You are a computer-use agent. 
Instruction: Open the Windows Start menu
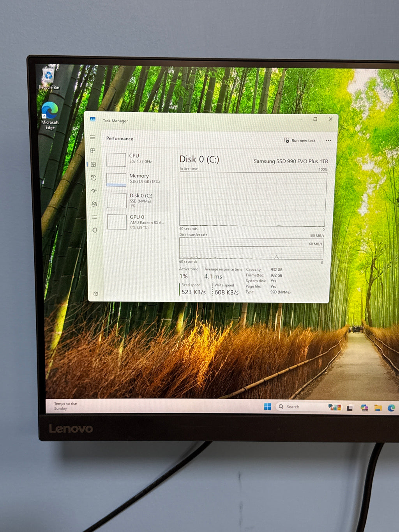click(x=267, y=407)
